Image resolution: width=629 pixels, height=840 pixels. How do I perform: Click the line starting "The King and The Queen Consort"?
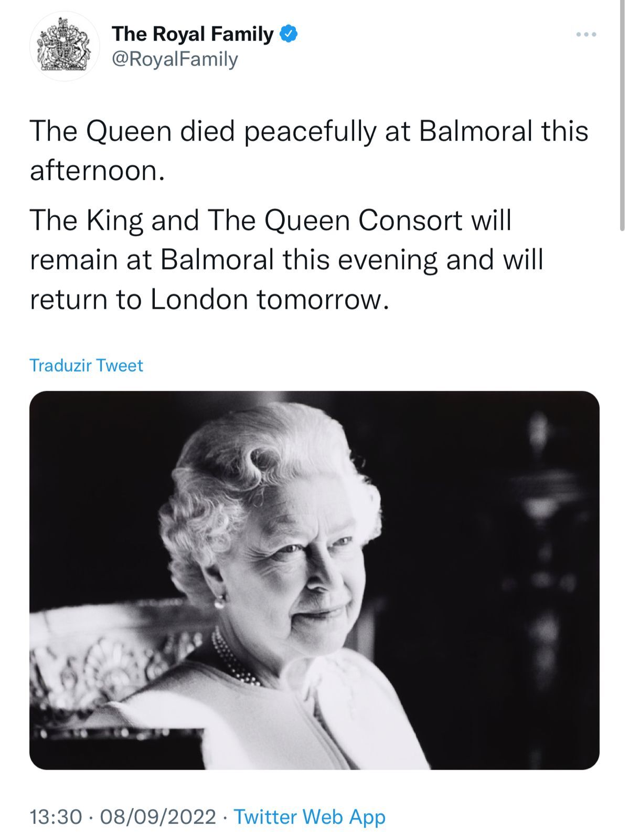click(x=270, y=220)
